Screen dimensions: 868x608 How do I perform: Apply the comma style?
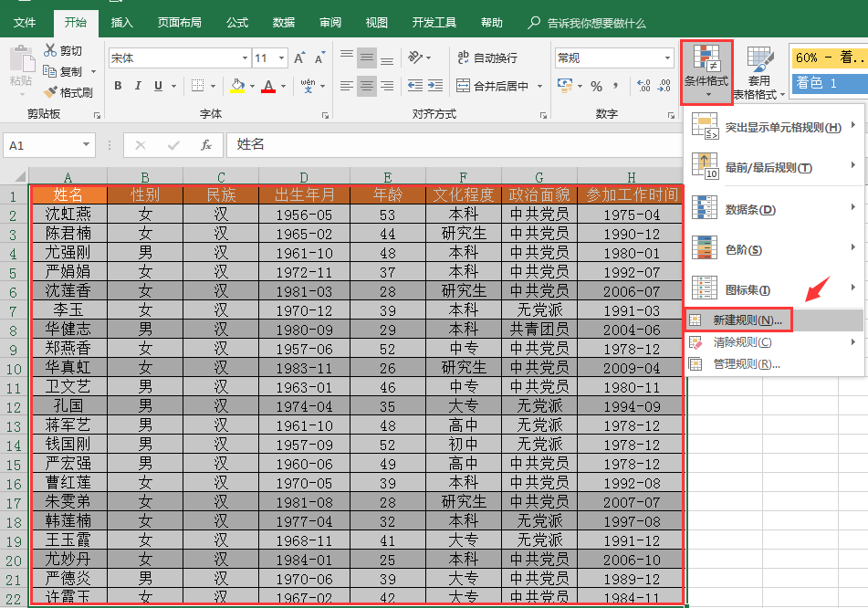click(x=615, y=86)
